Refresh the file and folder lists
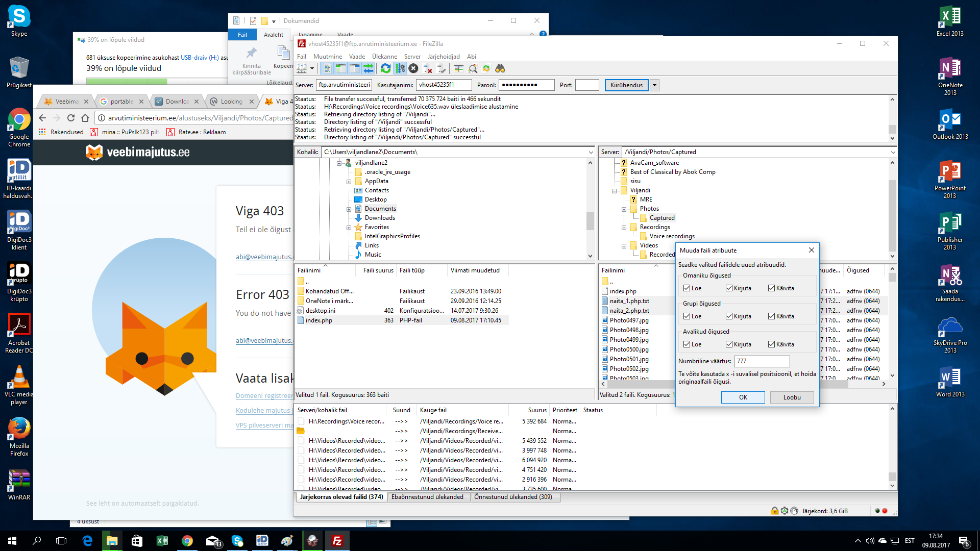The image size is (980, 551). (386, 68)
